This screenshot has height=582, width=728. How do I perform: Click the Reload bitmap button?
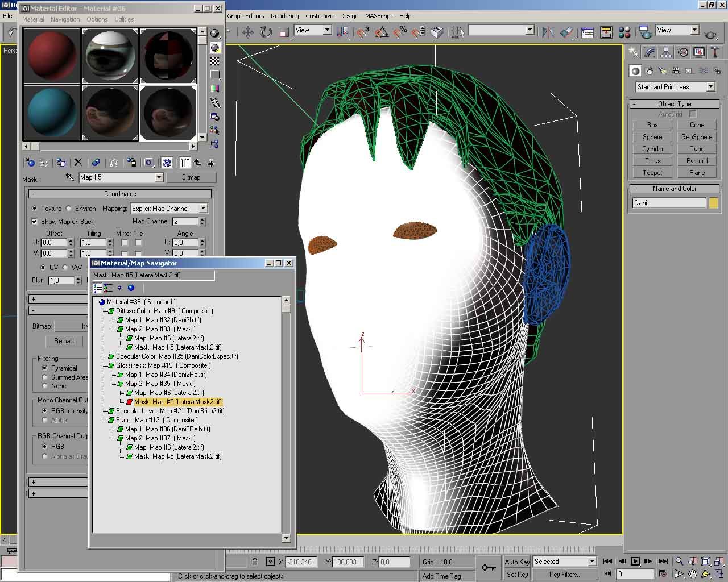[64, 341]
